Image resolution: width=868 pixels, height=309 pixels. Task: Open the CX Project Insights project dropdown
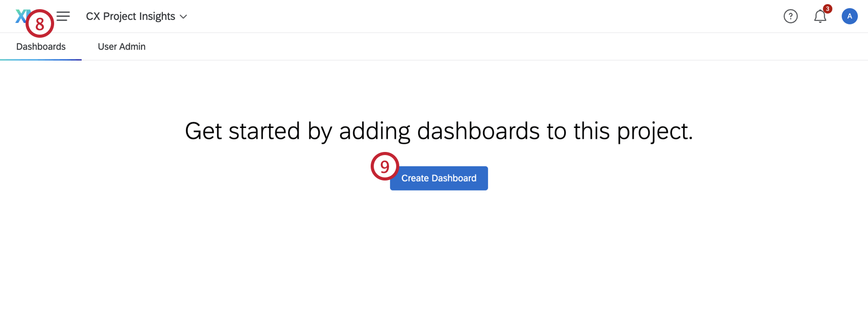pos(136,16)
